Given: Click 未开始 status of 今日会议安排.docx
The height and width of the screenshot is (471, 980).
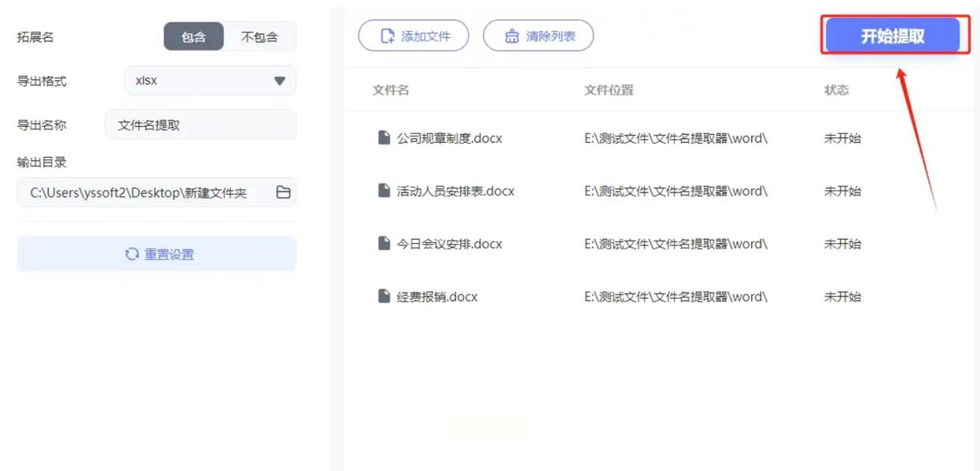Looking at the screenshot, I should pyautogui.click(x=843, y=244).
